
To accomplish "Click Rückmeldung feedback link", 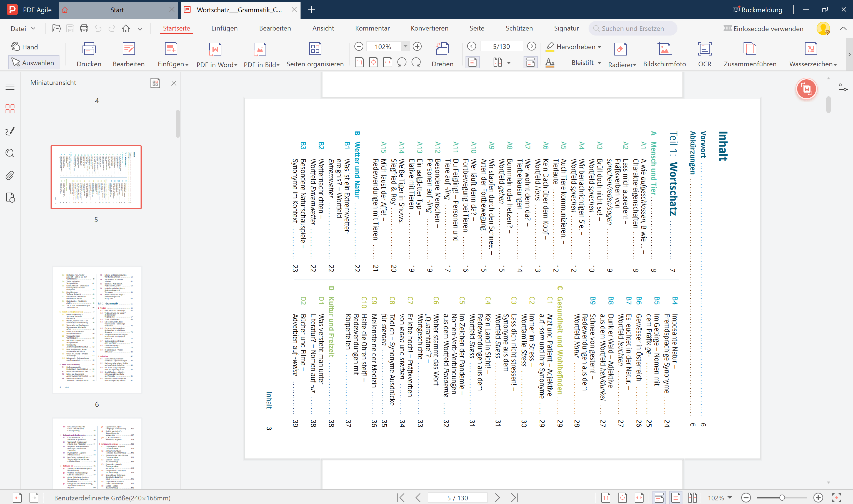I will [x=757, y=10].
